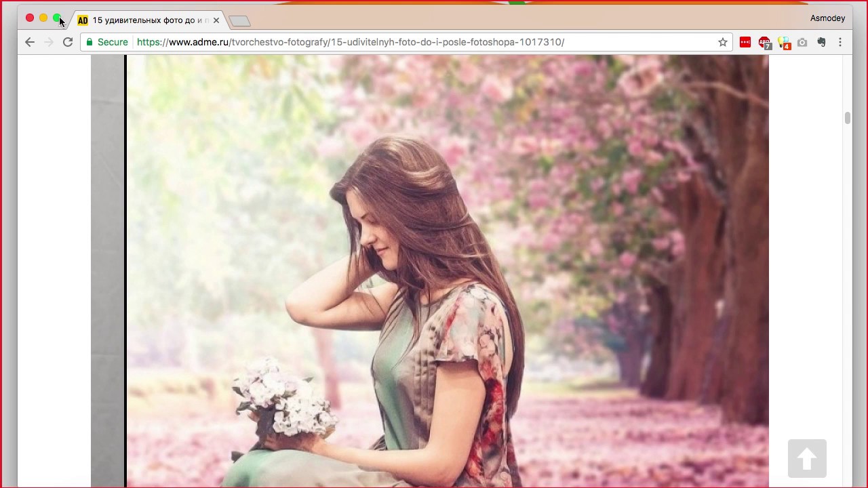This screenshot has height=488, width=868.
Task: Click the scroll-to-top arrow button
Action: coord(807,459)
